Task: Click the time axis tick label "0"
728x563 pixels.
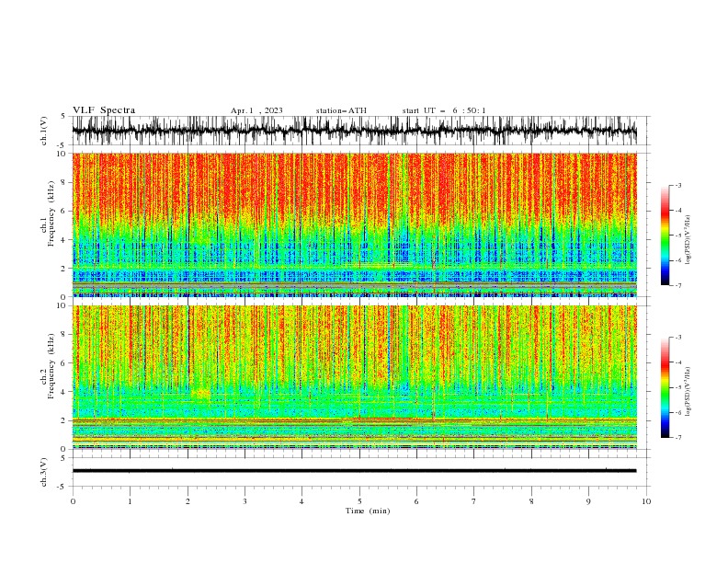Action: [x=73, y=501]
